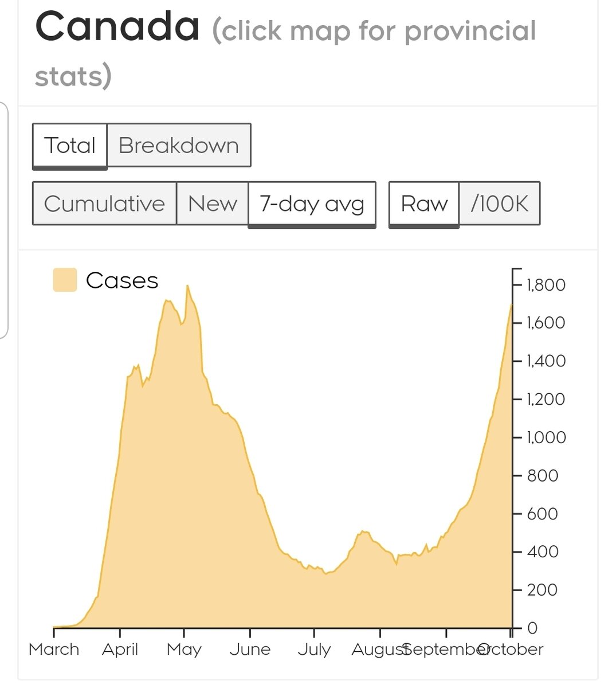
Task: Click the panel edge at far left
Action: pyautogui.click(x=5, y=221)
